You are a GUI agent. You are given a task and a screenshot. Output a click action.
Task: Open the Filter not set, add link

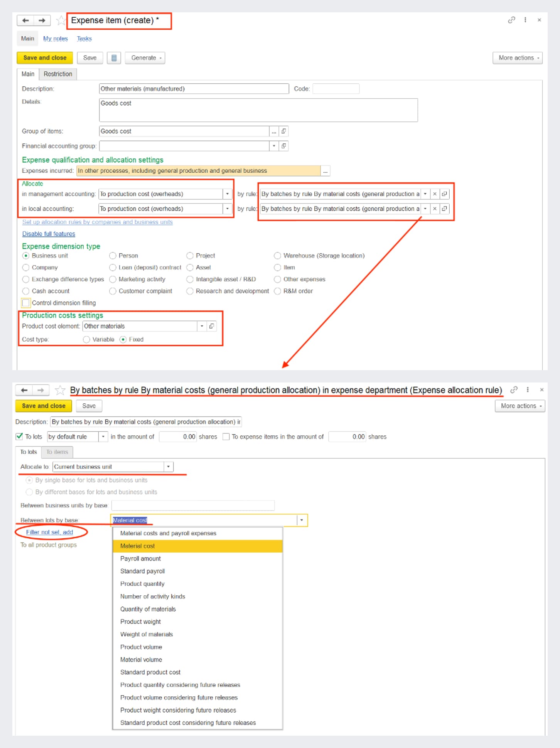coord(49,532)
